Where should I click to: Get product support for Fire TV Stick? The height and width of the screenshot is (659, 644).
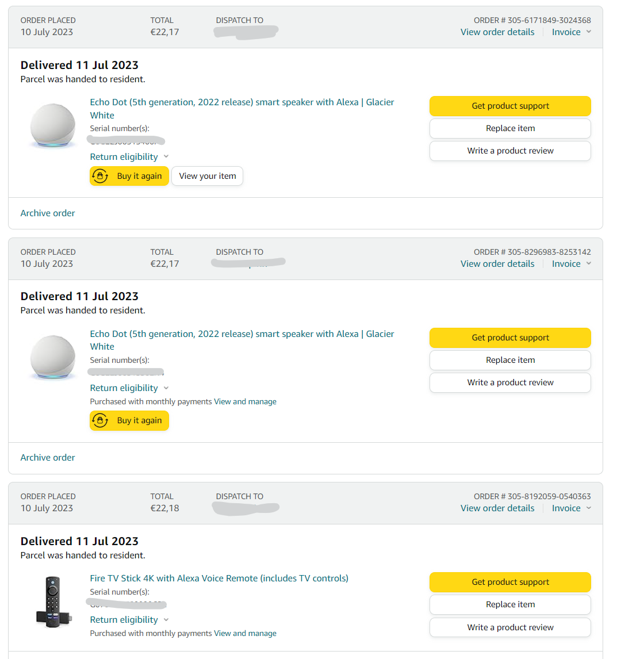coord(510,582)
